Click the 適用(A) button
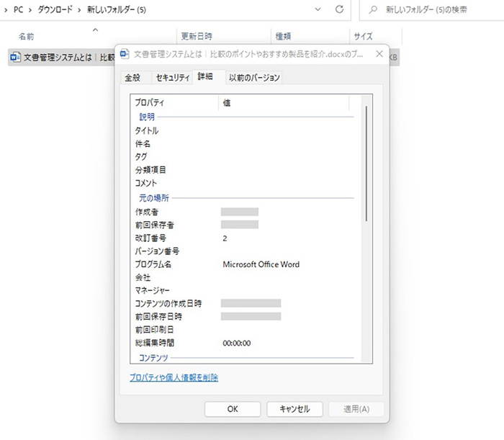This screenshot has height=440, width=504. point(356,409)
